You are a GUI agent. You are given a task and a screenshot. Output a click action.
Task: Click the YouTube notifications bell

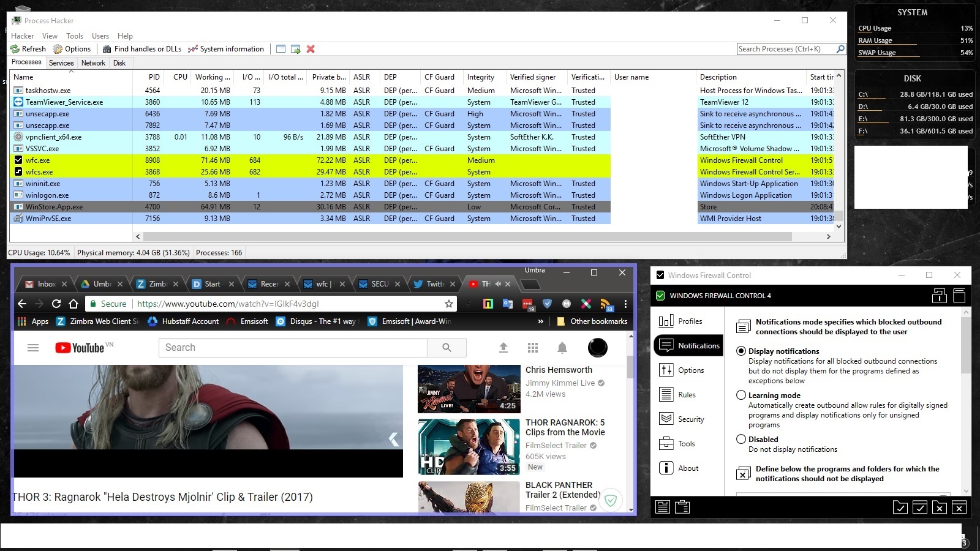[562, 348]
